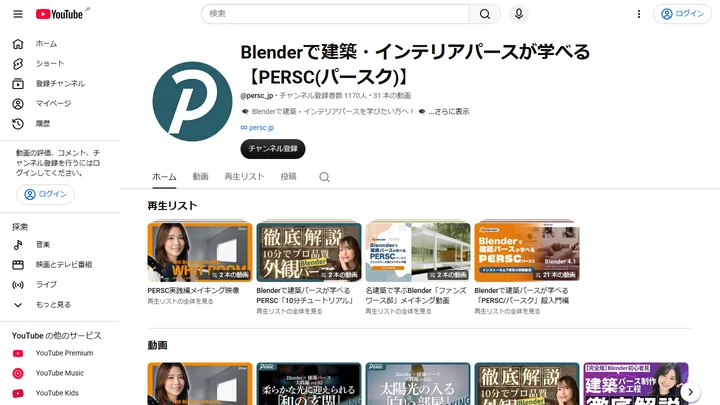The width and height of the screenshot is (720, 405).
Task: Click the チャンネル登録 subscribe button
Action: [273, 149]
